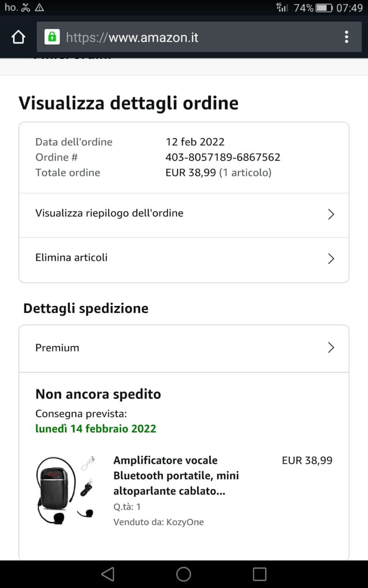
Task: Expand the Premium shipping chevron
Action: [331, 348]
